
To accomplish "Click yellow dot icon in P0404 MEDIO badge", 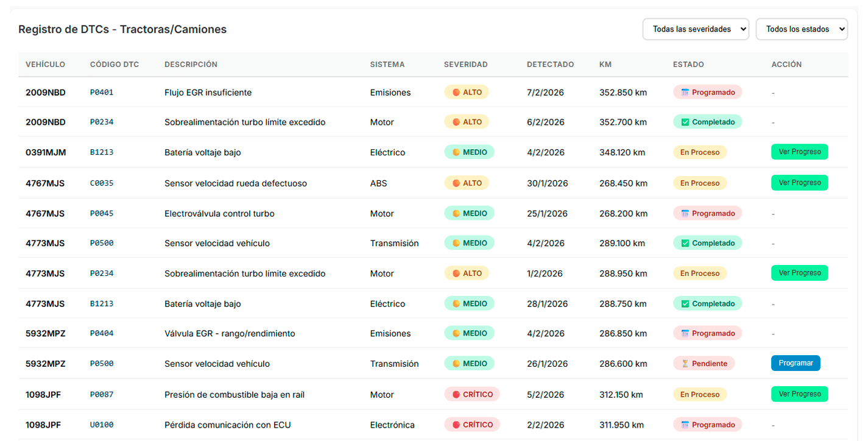I will (x=456, y=334).
